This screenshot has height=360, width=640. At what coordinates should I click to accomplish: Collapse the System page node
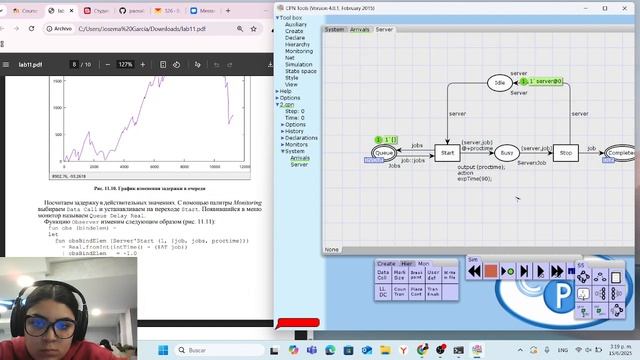[x=282, y=151]
